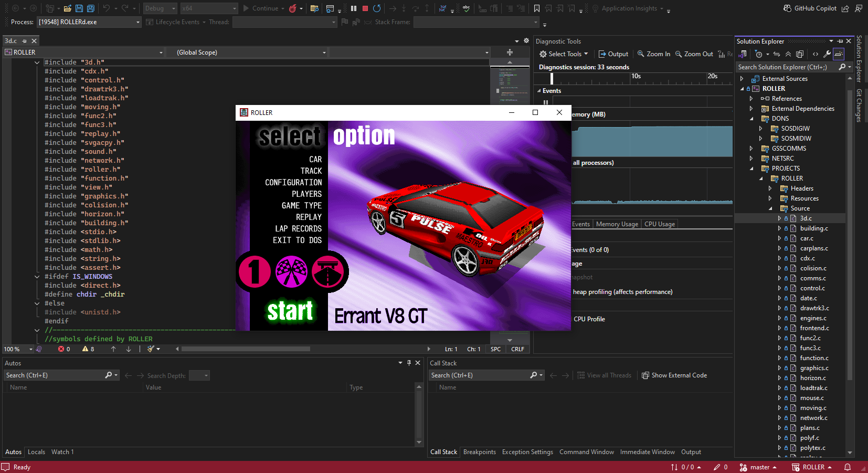Image resolution: width=868 pixels, height=473 pixels.
Task: Open the x64 platform dropdown
Action: coord(209,8)
